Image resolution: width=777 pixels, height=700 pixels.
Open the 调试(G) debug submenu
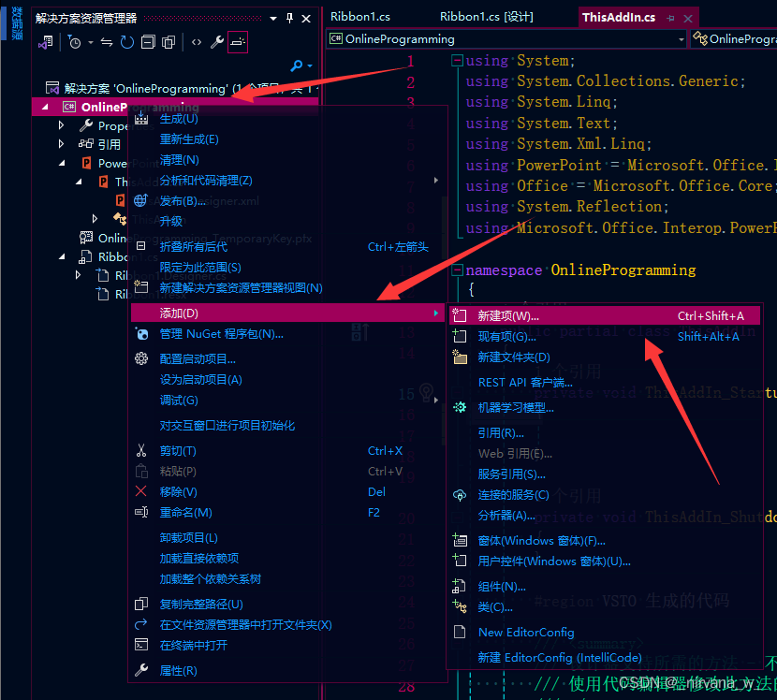click(x=286, y=401)
